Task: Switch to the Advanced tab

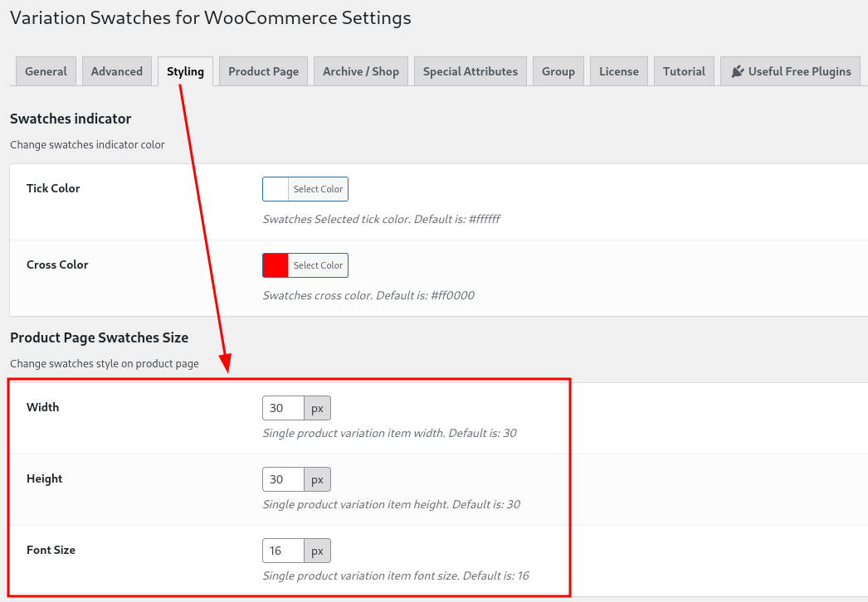Action: tap(117, 71)
